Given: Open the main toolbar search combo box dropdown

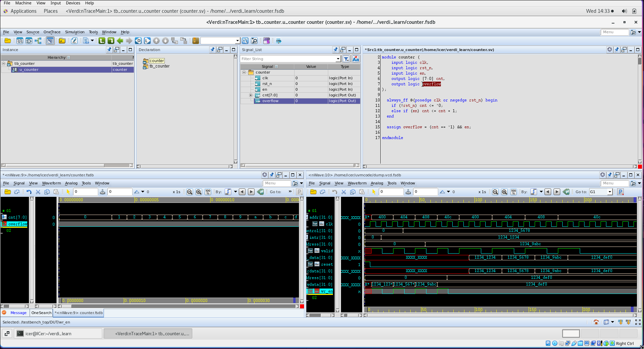Looking at the screenshot, I should click(x=237, y=41).
